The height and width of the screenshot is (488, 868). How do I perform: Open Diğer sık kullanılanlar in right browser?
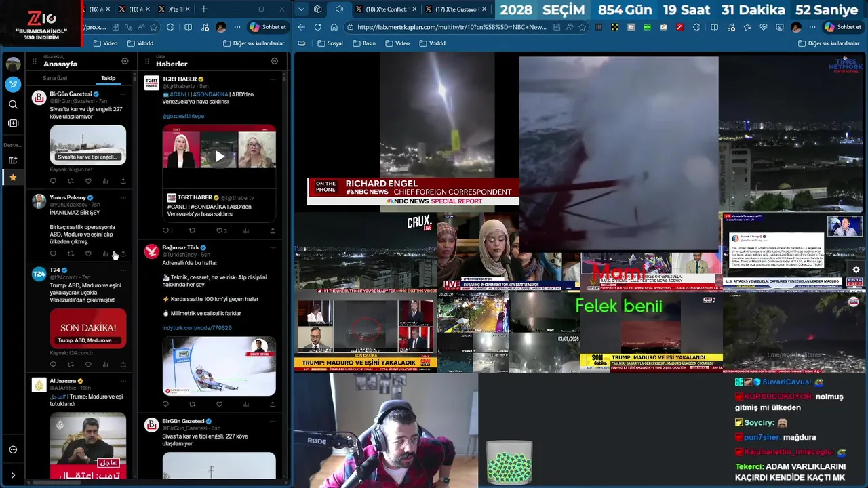pyautogui.click(x=828, y=43)
